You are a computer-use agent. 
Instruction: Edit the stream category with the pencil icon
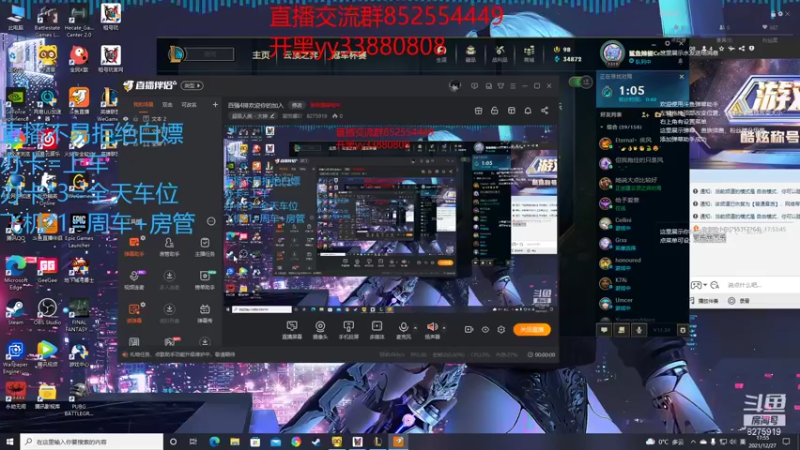point(273,116)
